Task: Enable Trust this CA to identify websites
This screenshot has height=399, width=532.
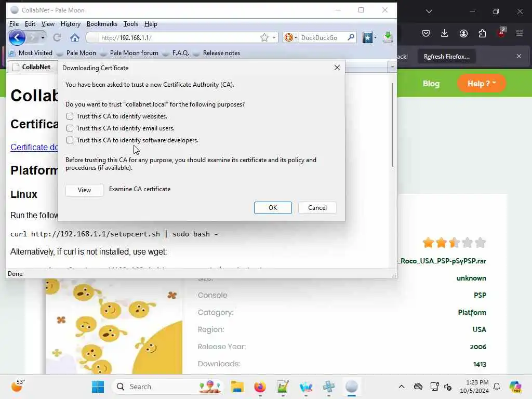Action: pyautogui.click(x=70, y=116)
